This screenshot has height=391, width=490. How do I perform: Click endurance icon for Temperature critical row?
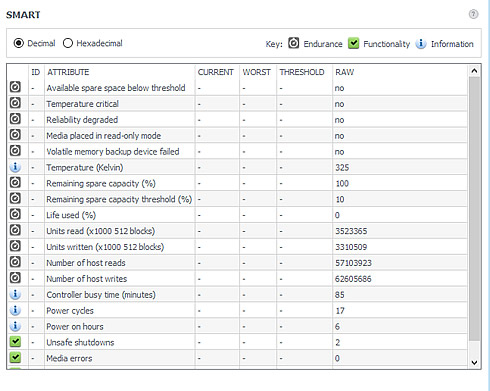[x=15, y=103]
